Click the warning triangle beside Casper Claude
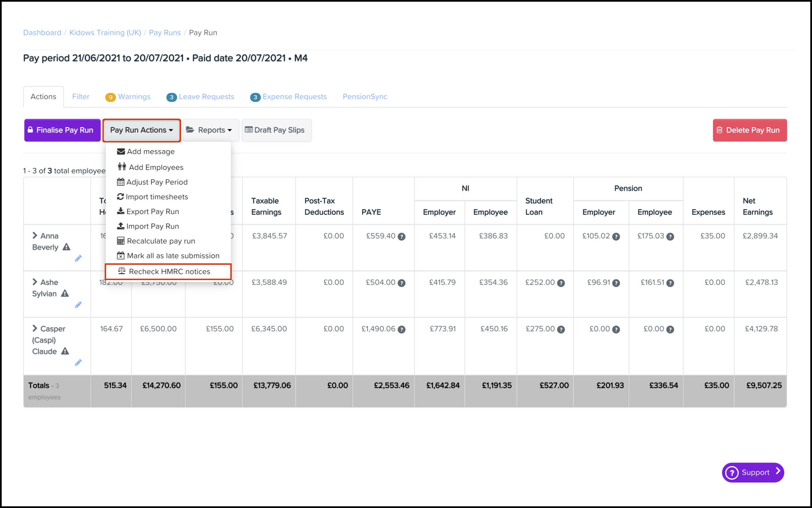Screen dimensions: 812x508 coord(65,351)
